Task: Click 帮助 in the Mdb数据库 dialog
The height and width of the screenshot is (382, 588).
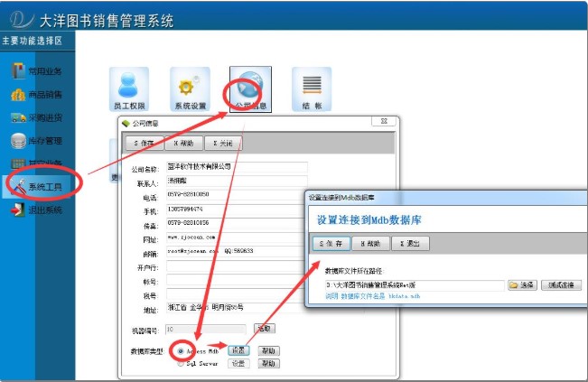Action: click(x=371, y=244)
